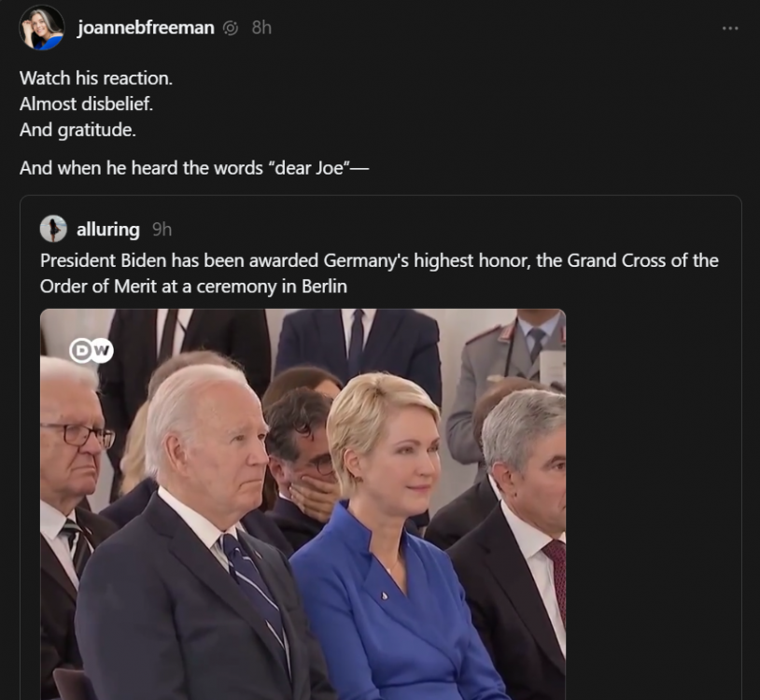This screenshot has height=700, width=760.
Task: Click the DW logo on the video
Action: [91, 351]
